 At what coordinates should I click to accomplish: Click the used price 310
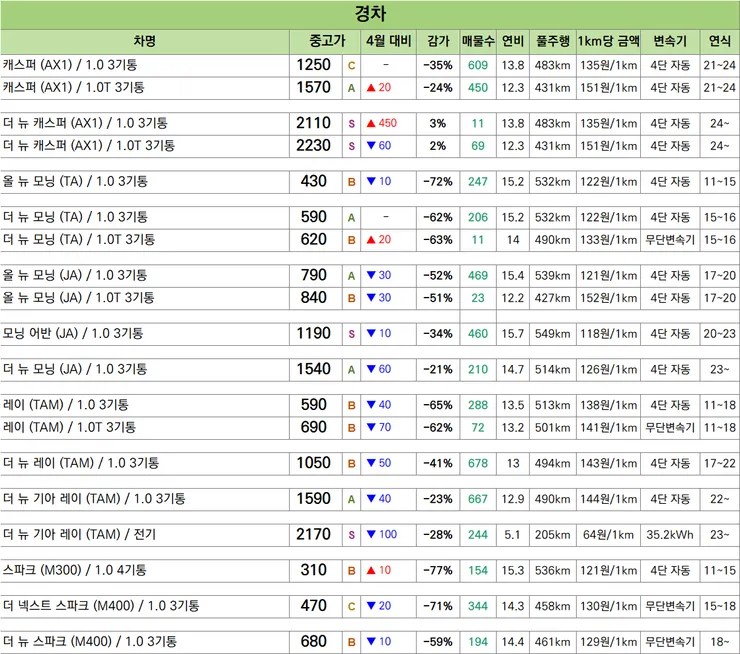click(x=313, y=570)
